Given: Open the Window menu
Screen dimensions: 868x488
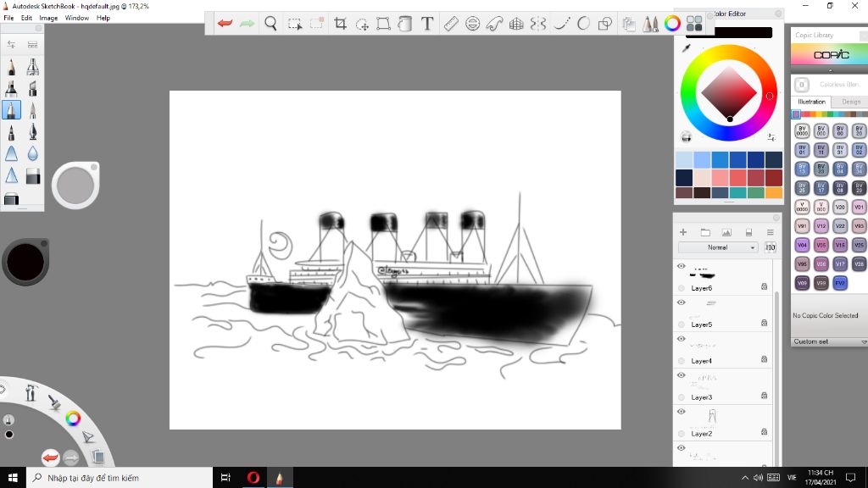Looking at the screenshot, I should [76, 18].
